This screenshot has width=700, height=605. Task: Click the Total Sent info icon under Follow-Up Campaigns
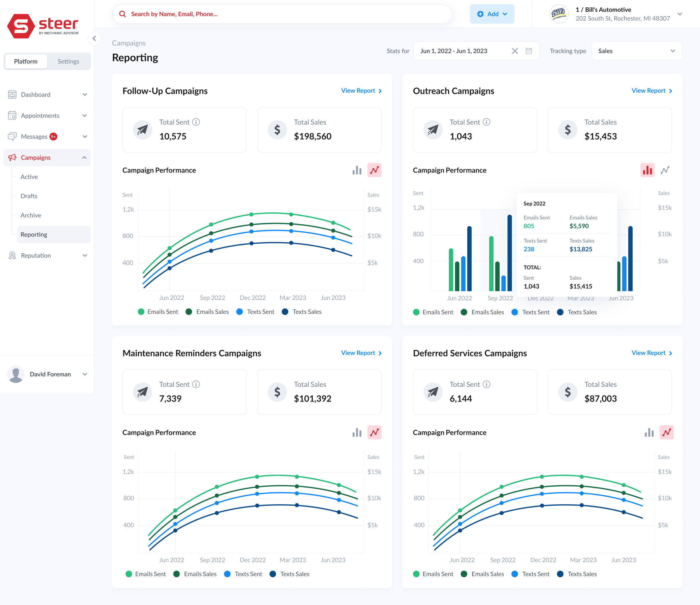tap(197, 122)
